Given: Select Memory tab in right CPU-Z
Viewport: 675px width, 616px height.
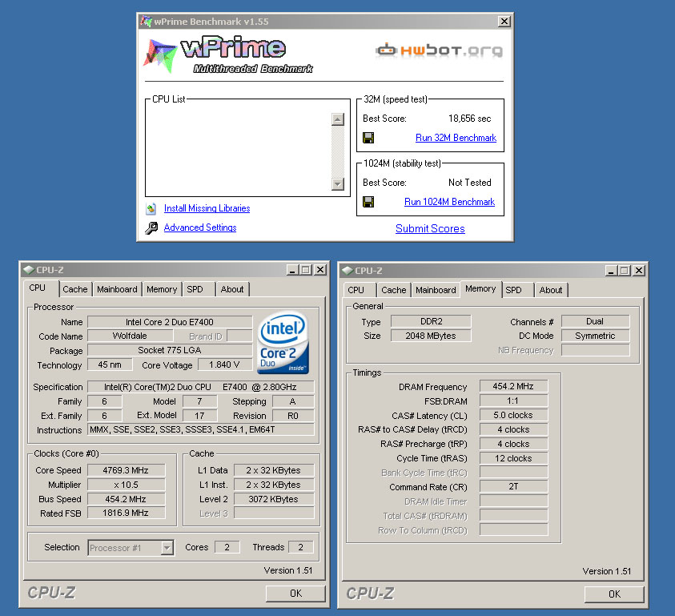Looking at the screenshot, I should (480, 289).
